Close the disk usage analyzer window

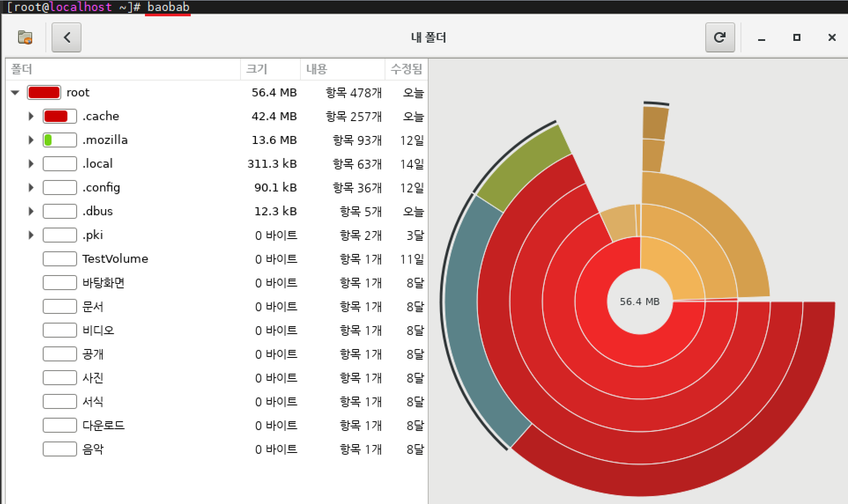pyautogui.click(x=832, y=37)
